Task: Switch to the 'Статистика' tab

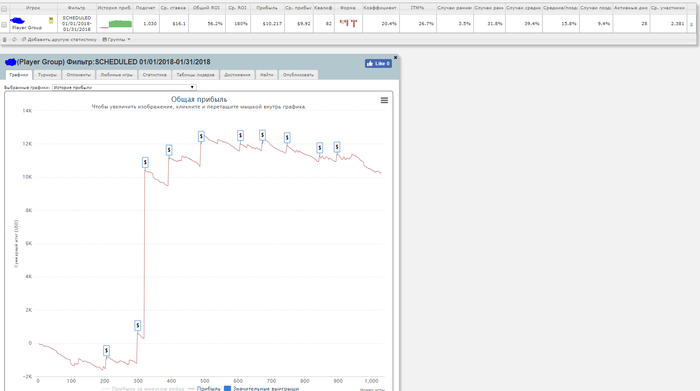Action: [x=154, y=75]
